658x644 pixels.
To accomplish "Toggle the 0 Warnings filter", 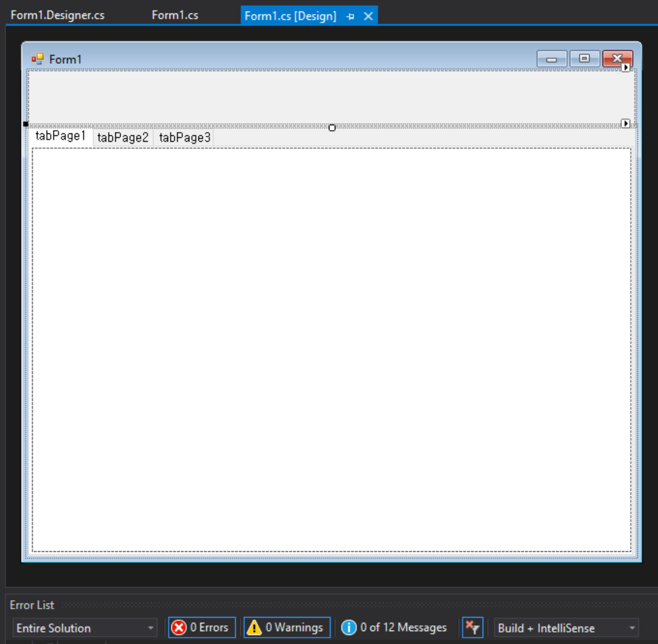I will click(287, 628).
